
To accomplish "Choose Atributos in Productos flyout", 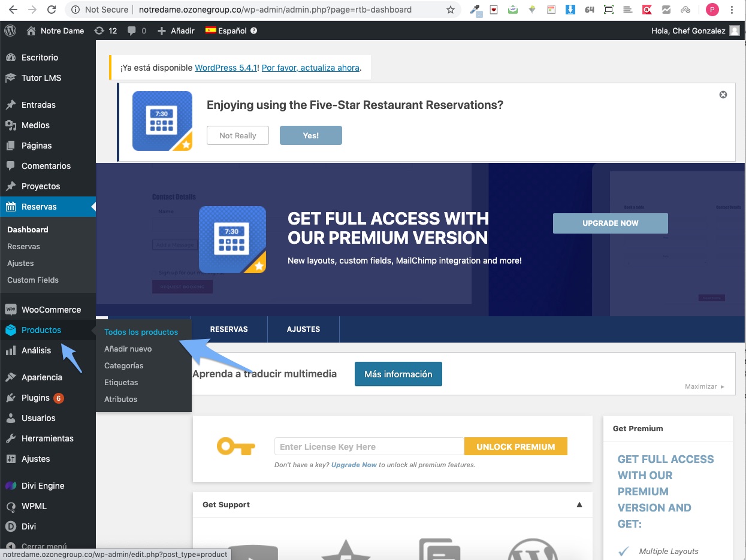I will coord(121,399).
